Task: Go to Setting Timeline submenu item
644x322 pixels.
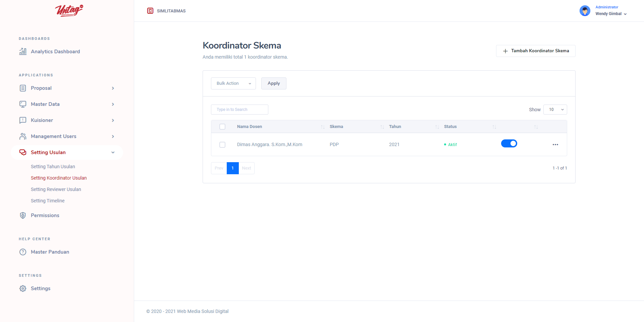Action: click(48, 201)
